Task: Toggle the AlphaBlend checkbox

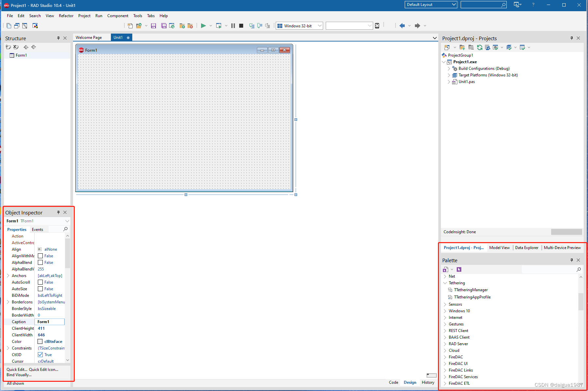Action: click(x=40, y=263)
